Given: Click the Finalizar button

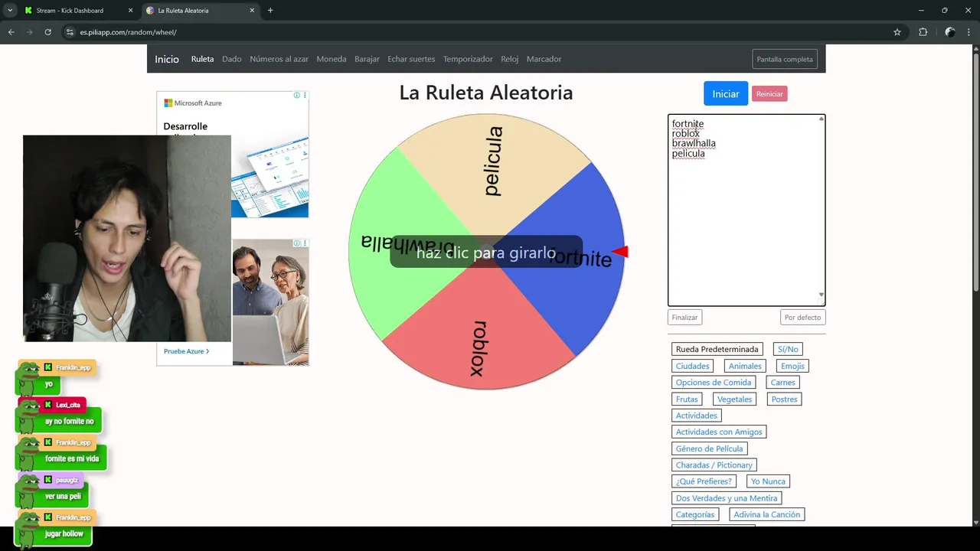Looking at the screenshot, I should 684,317.
